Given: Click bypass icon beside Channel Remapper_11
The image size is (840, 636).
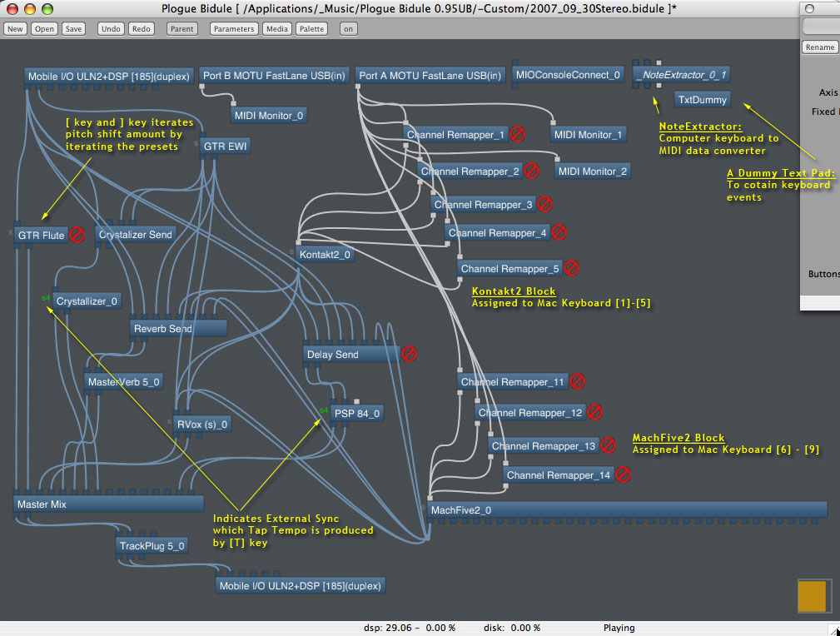Looking at the screenshot, I should (577, 381).
